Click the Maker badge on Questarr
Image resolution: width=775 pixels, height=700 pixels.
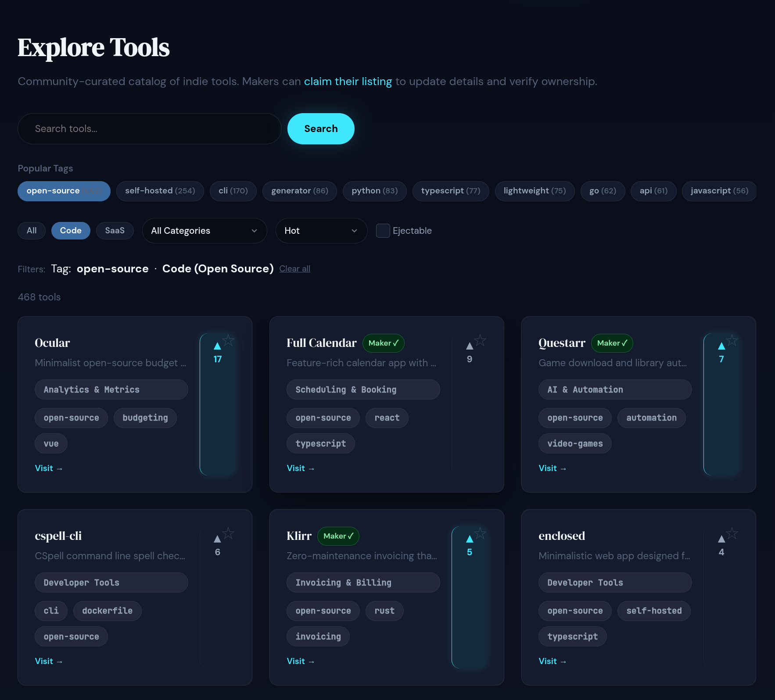click(x=612, y=343)
